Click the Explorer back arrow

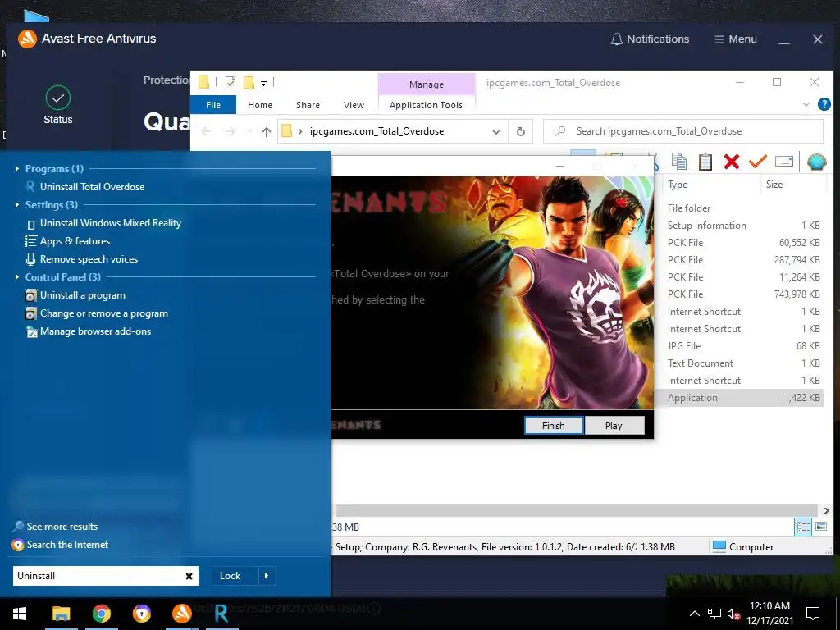point(206,132)
